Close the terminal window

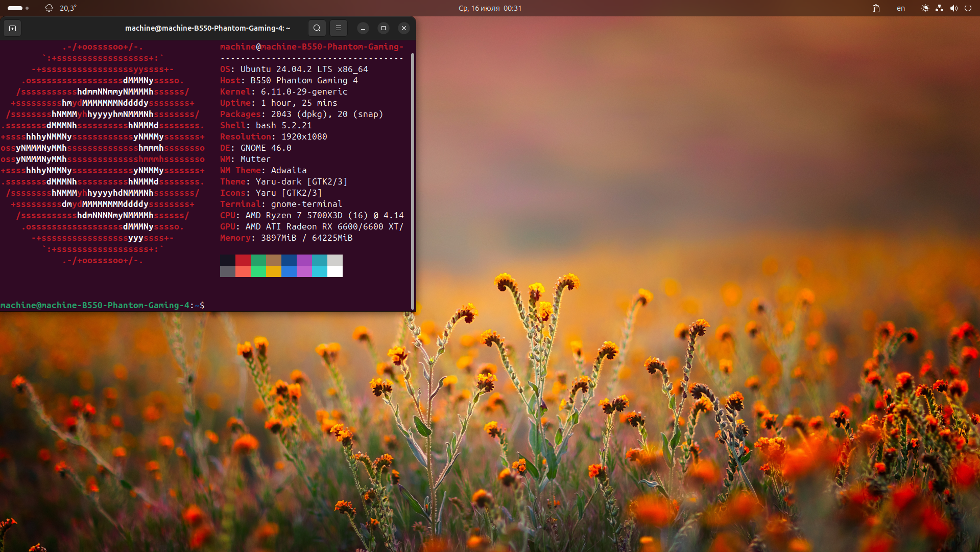[404, 28]
